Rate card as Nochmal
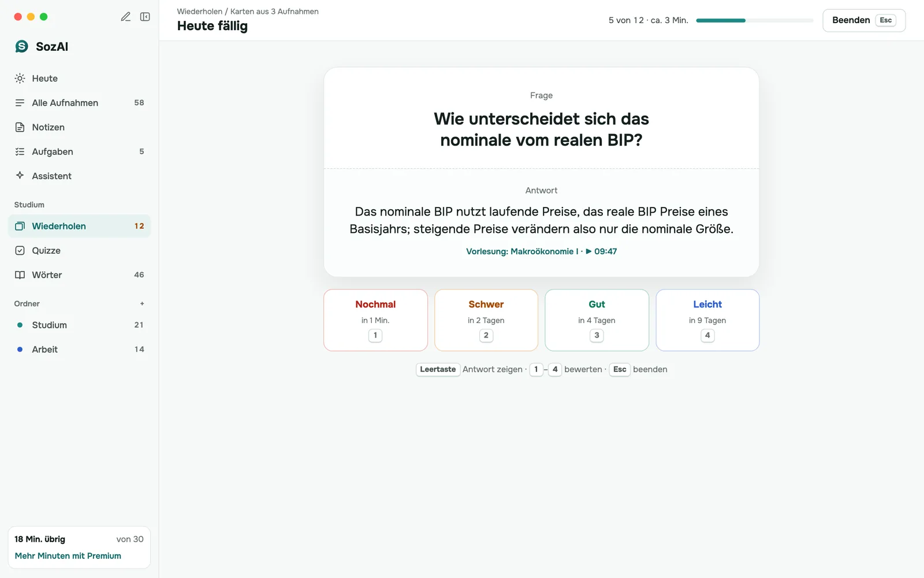 (375, 320)
